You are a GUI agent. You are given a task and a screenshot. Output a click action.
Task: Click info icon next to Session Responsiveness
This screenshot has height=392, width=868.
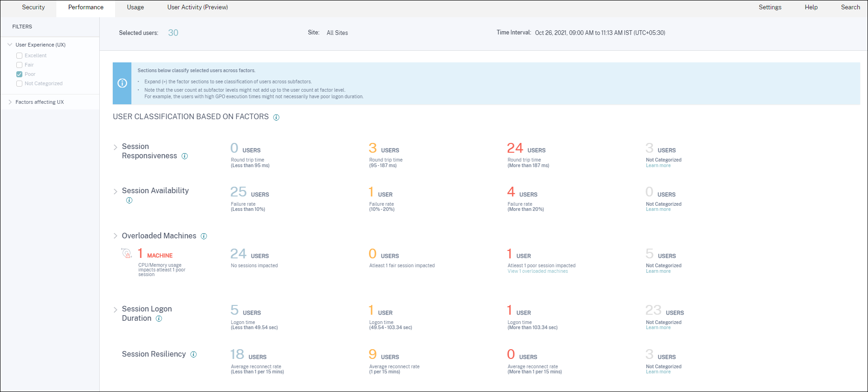tap(185, 156)
